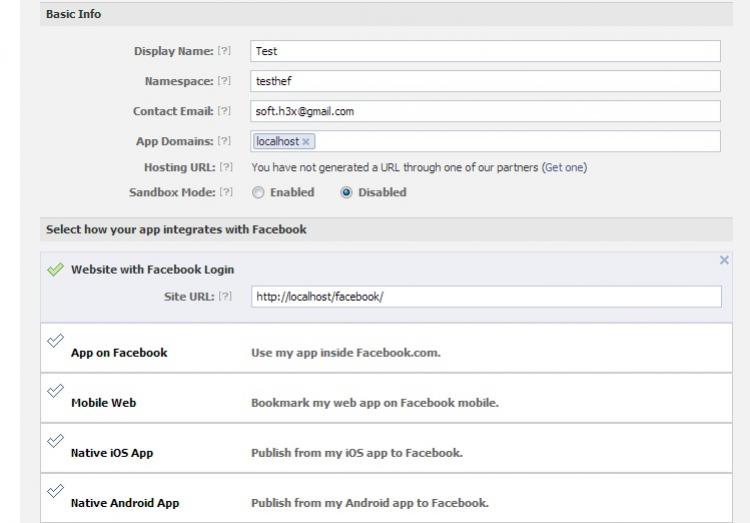Click the Contact Email label
750x523 pixels.
(x=173, y=111)
